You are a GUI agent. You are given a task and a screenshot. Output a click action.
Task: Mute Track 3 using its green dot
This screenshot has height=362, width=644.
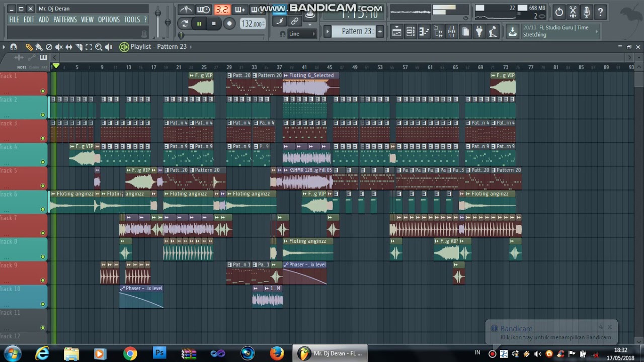click(x=43, y=138)
